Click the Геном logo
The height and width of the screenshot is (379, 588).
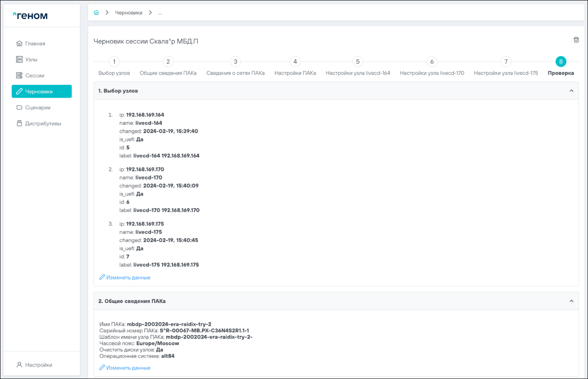click(30, 16)
